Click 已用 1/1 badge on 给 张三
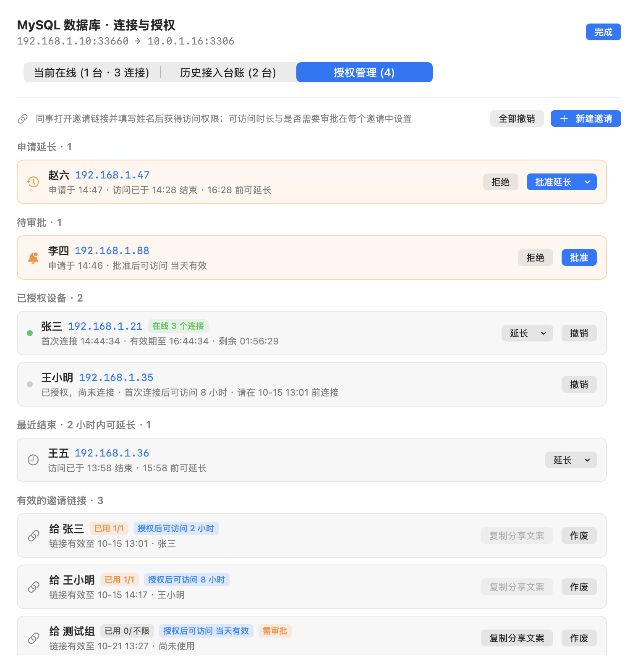The height and width of the screenshot is (672, 638). pyautogui.click(x=109, y=528)
